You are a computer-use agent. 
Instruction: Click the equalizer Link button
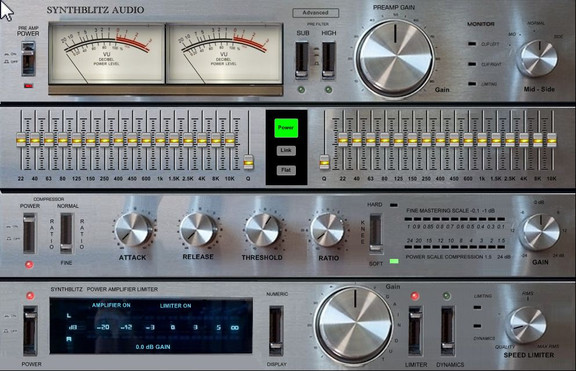click(x=286, y=150)
